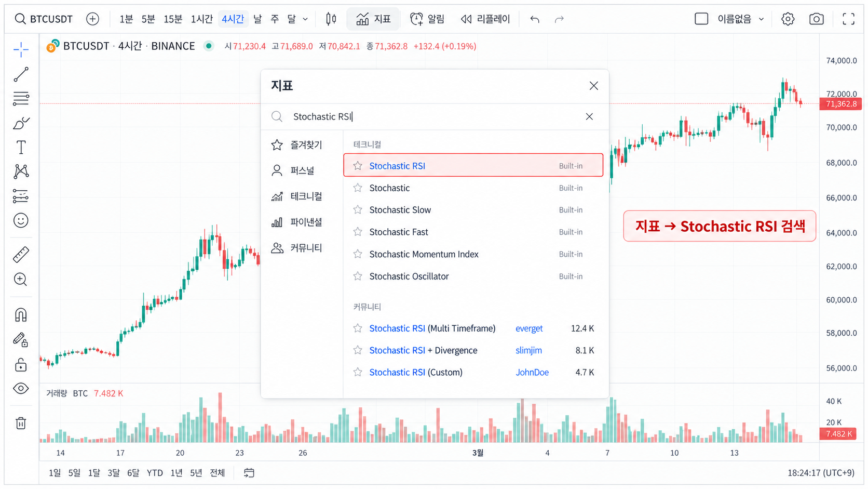Take a chart snapshot with camera icon
This screenshot has width=868, height=489.
pos(817,19)
